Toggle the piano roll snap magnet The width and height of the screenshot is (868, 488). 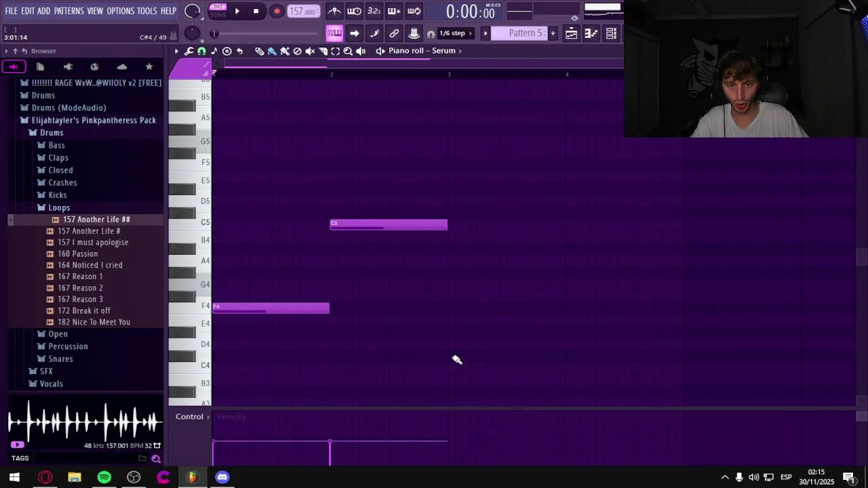[201, 51]
